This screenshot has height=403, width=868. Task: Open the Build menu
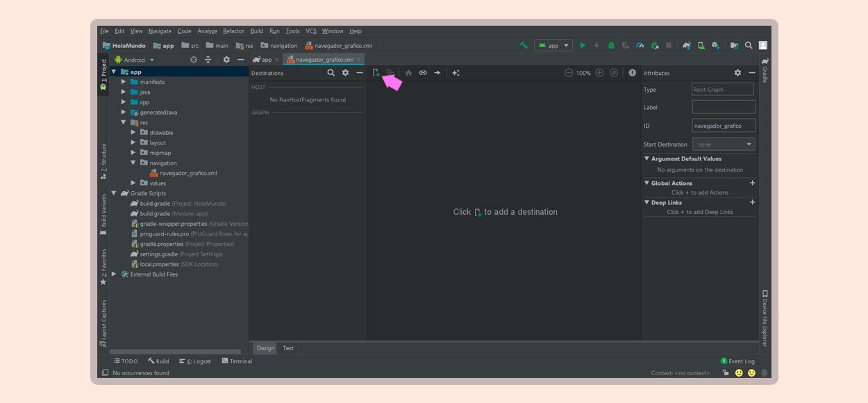click(x=257, y=31)
